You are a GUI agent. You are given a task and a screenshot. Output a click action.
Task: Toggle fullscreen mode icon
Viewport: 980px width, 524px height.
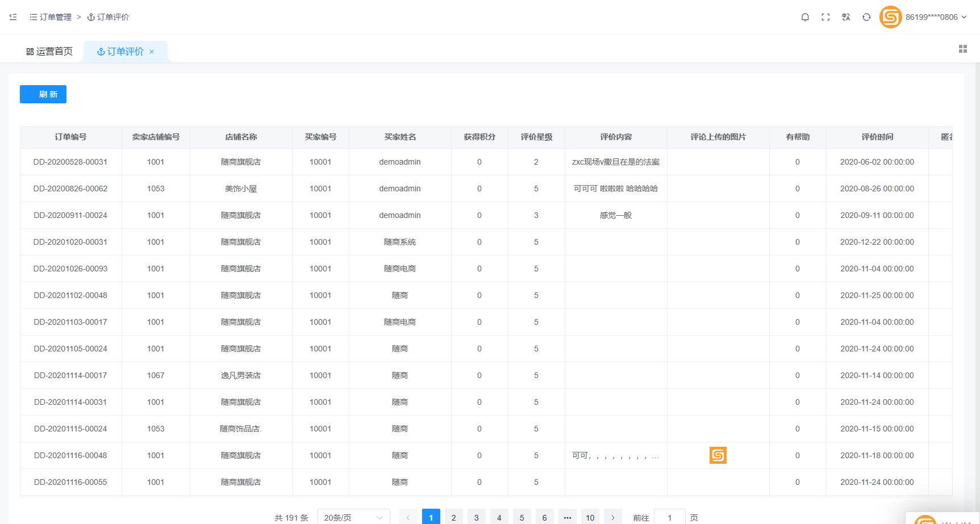[825, 17]
